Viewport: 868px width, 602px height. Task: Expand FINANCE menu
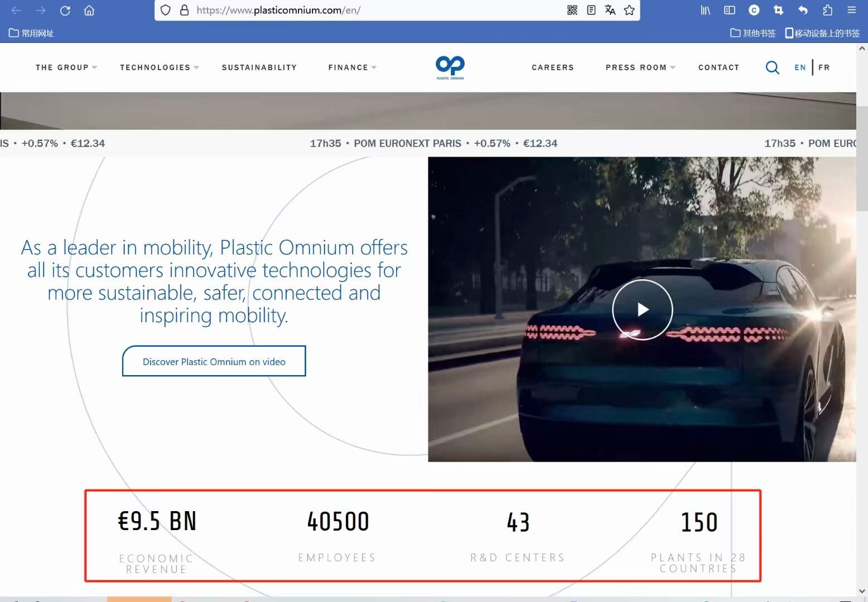click(353, 67)
